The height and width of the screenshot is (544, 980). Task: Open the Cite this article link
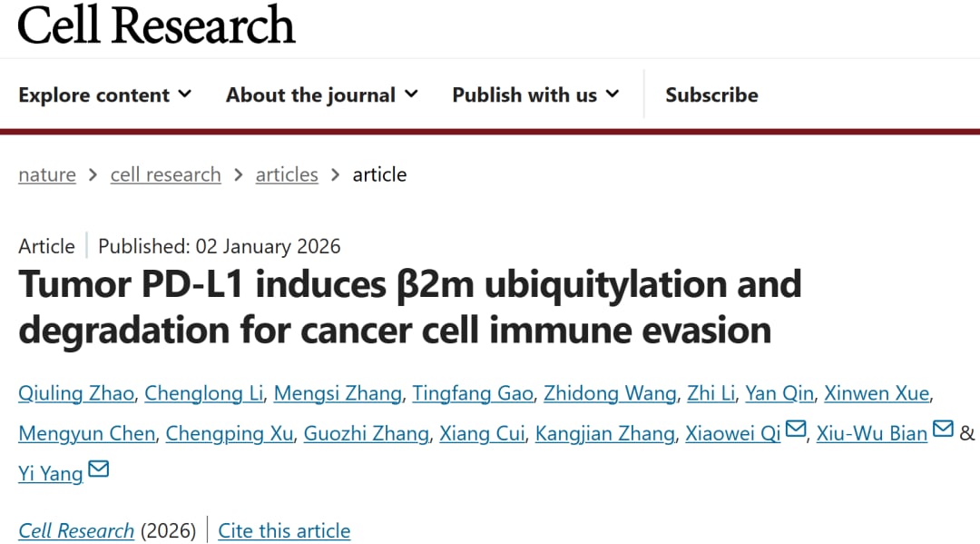click(x=284, y=530)
